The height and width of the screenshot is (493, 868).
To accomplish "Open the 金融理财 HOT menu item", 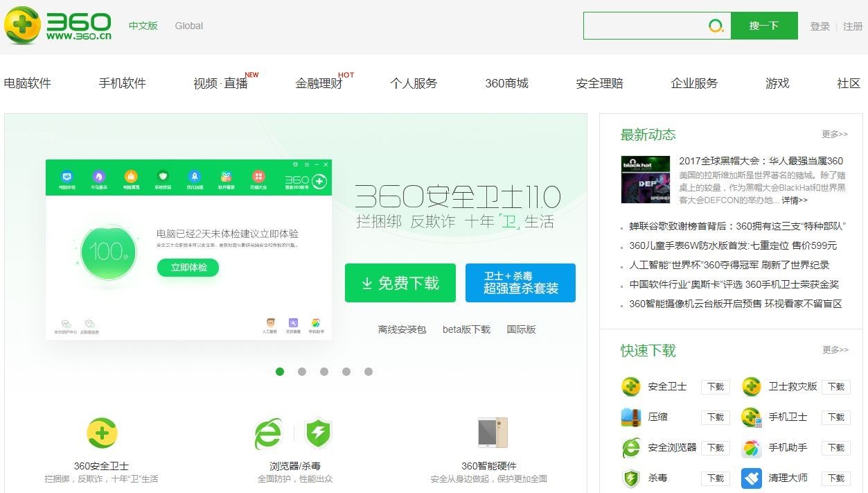I will pos(321,83).
